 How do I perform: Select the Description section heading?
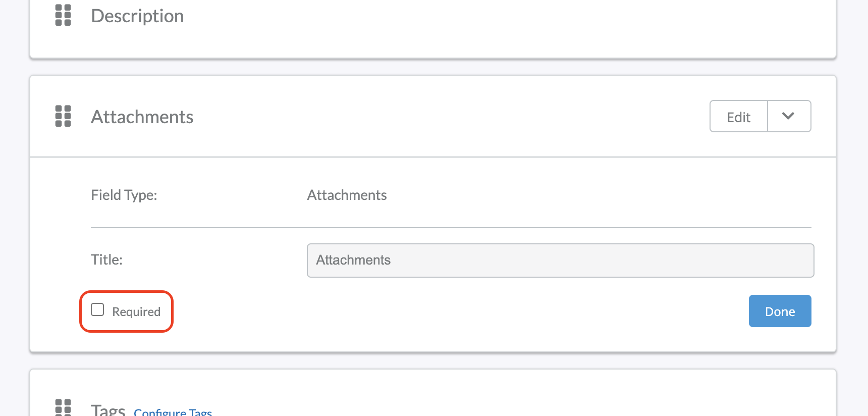click(137, 16)
